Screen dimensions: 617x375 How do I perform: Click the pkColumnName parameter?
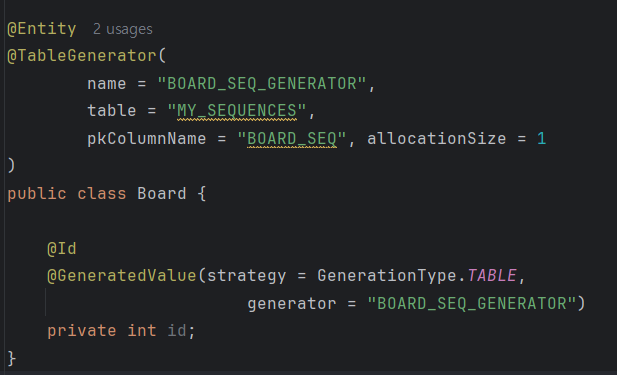point(147,139)
